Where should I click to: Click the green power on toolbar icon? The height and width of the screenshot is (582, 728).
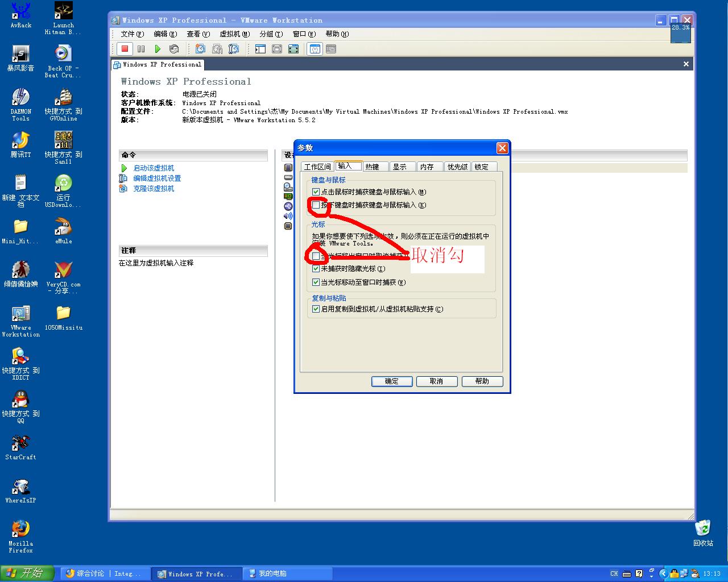coord(158,49)
